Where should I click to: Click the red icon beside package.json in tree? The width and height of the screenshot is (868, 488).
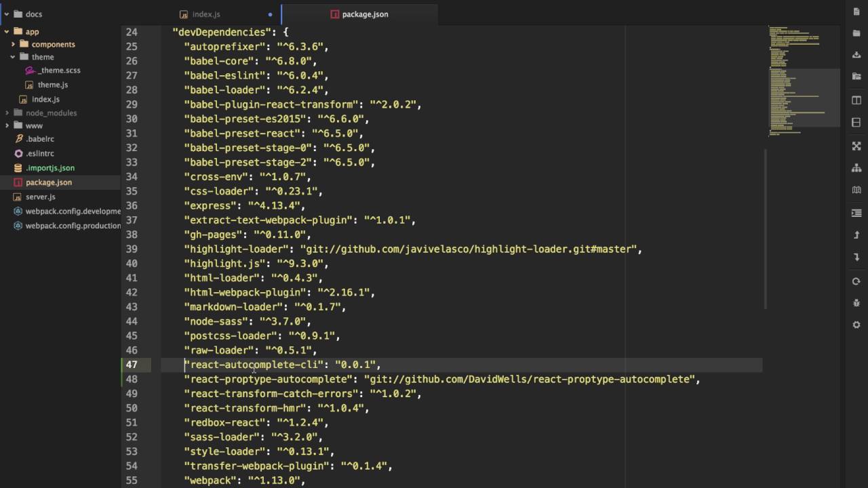pyautogui.click(x=19, y=182)
